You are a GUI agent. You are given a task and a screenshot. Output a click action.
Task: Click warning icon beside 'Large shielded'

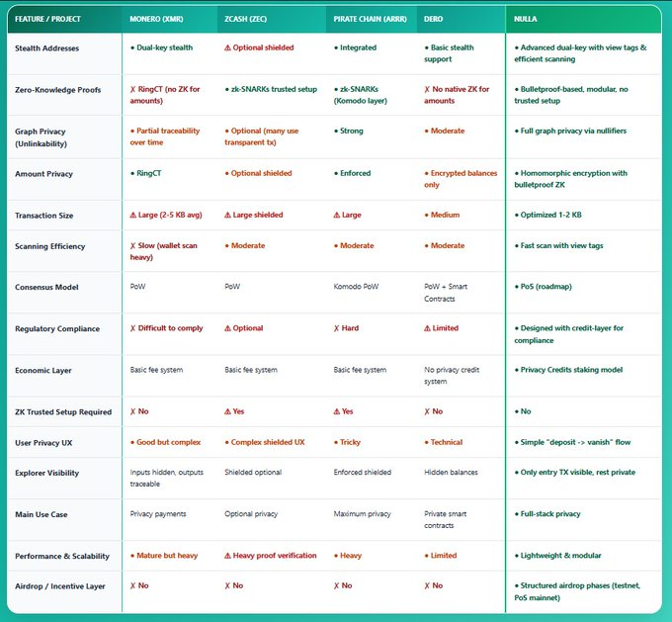(227, 215)
